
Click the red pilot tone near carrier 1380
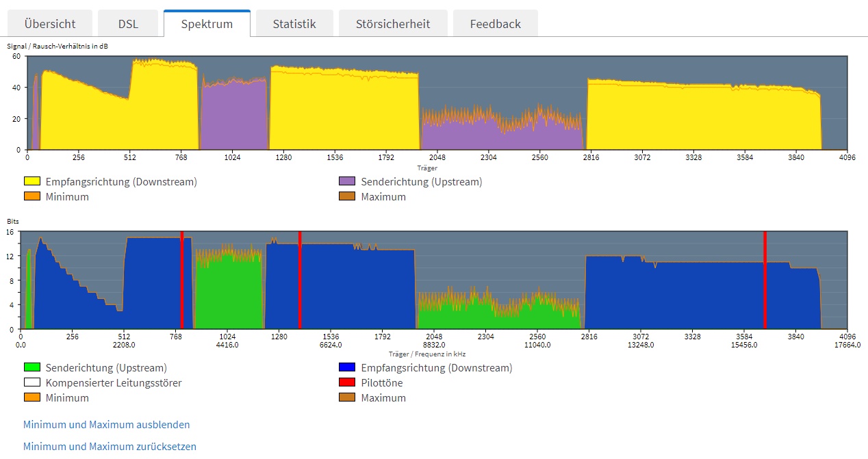pos(300,280)
